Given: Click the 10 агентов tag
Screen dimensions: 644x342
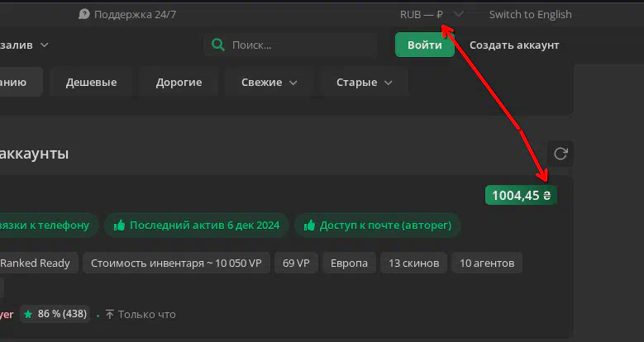Looking at the screenshot, I should coord(487,263).
